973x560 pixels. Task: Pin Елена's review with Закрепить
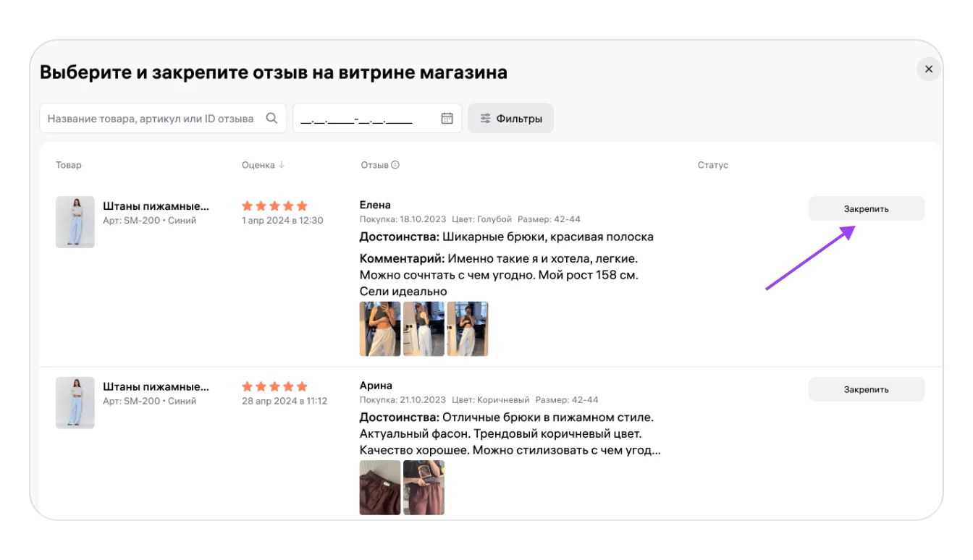(x=866, y=209)
